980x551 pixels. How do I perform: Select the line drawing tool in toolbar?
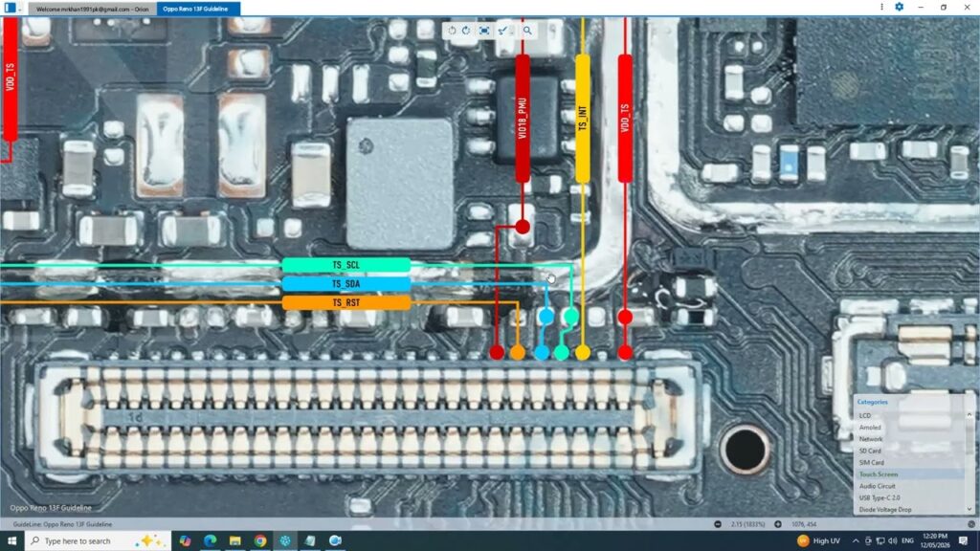(502, 31)
